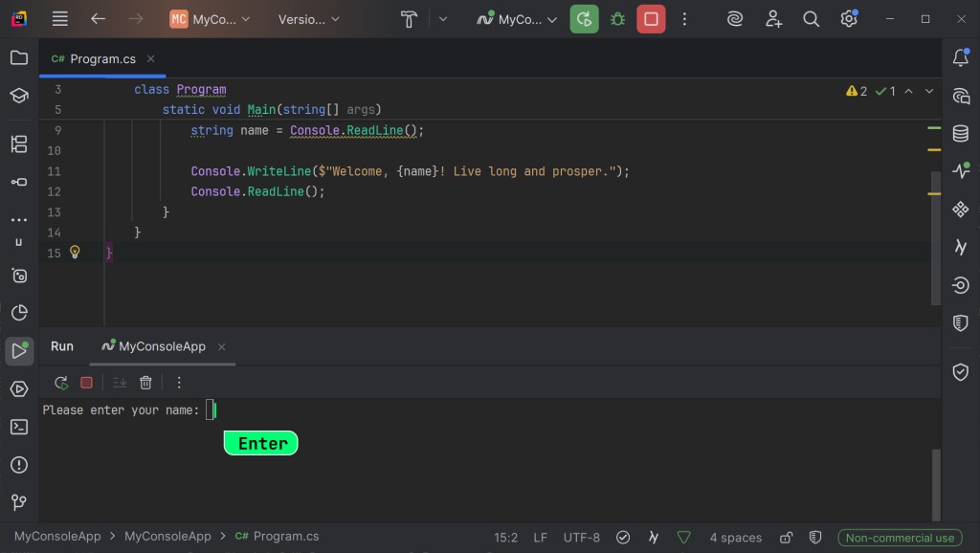Click the UTF-8 encoding in the status bar
This screenshot has height=553, width=980.
pyautogui.click(x=582, y=538)
